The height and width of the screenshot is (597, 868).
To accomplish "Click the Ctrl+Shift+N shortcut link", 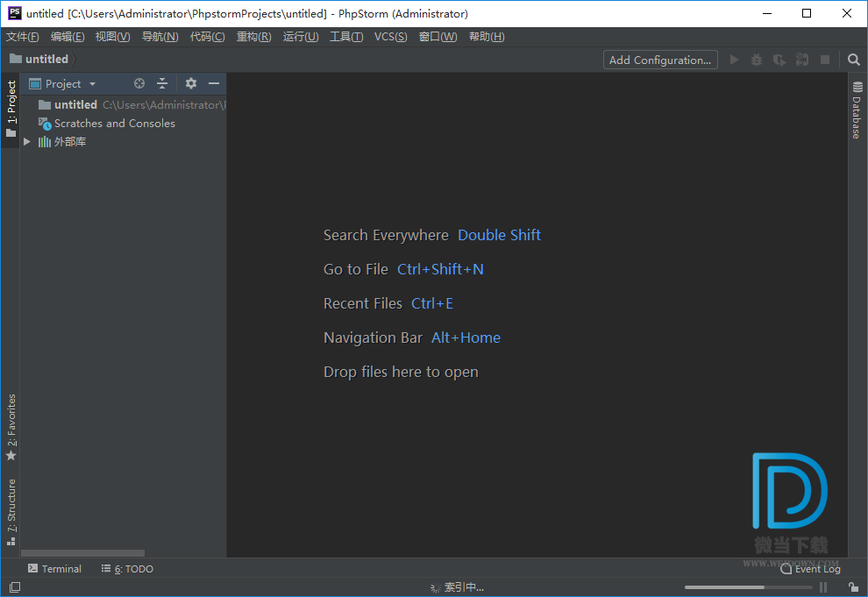I will click(x=441, y=269).
